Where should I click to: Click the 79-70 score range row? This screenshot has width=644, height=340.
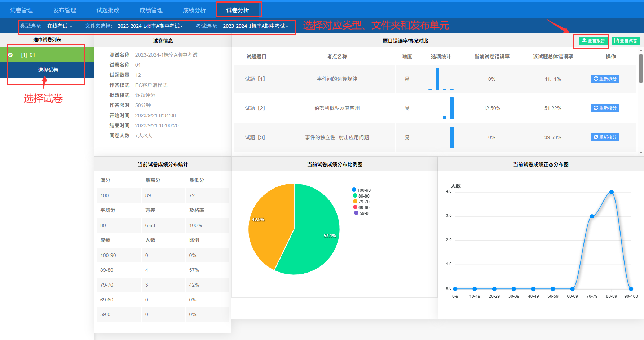[163, 285]
